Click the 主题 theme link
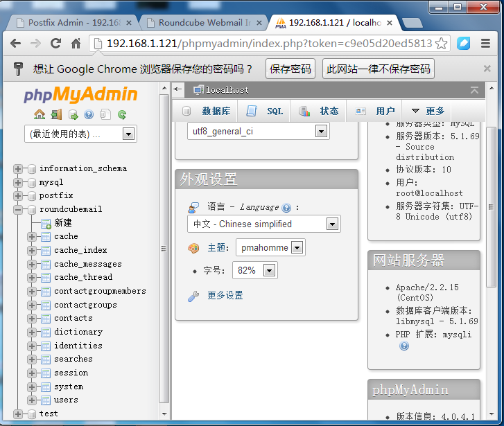 pyautogui.click(x=217, y=248)
